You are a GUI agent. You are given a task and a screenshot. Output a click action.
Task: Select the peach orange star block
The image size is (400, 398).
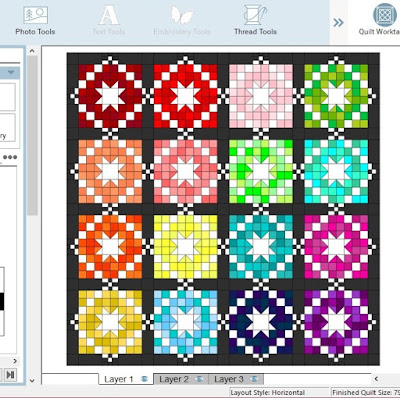tap(110, 172)
